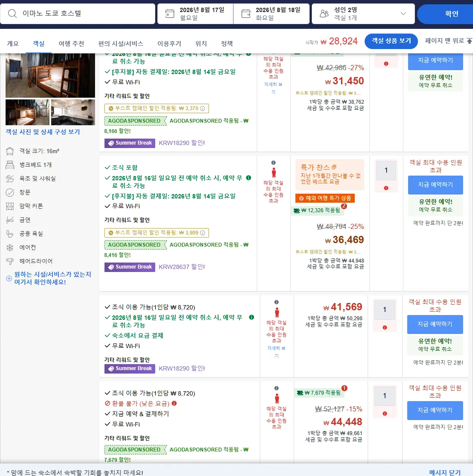This screenshot has height=476, width=473.
Task: Click the guests people icon
Action: (324, 14)
